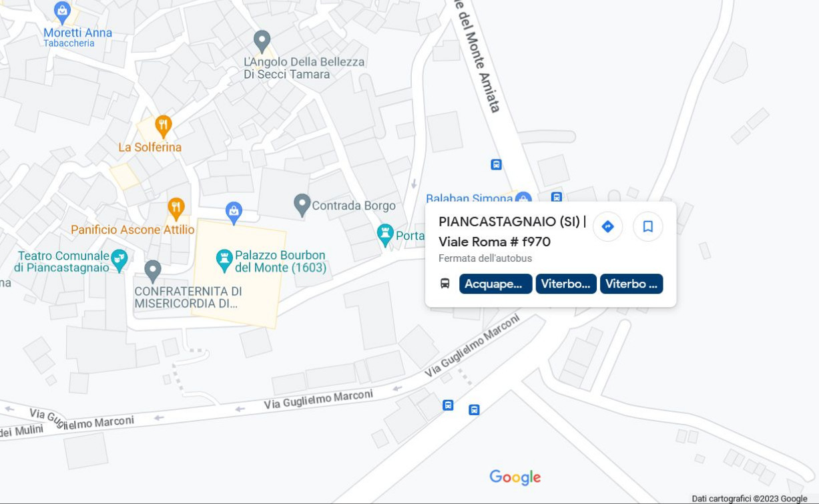Screen dimensions: 819x504
Task: Select the Palazzo Bourbon del Monte landmark icon
Action: (225, 258)
